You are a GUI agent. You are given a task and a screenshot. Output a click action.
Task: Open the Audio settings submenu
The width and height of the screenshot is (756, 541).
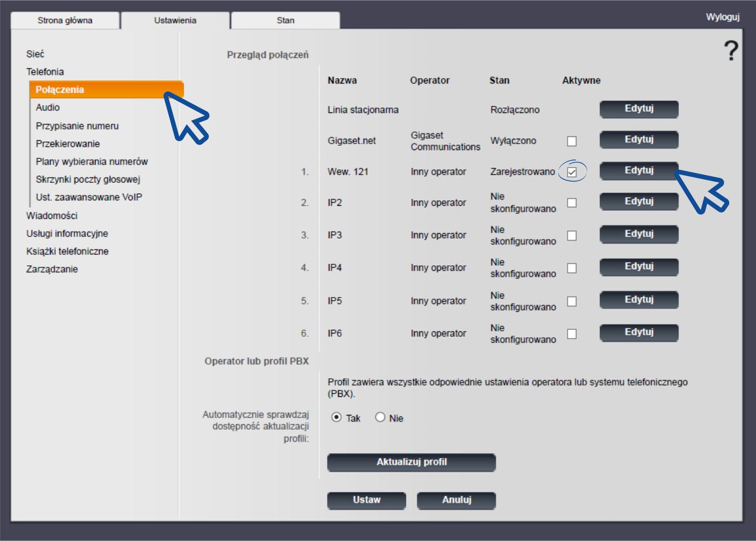pyautogui.click(x=48, y=108)
